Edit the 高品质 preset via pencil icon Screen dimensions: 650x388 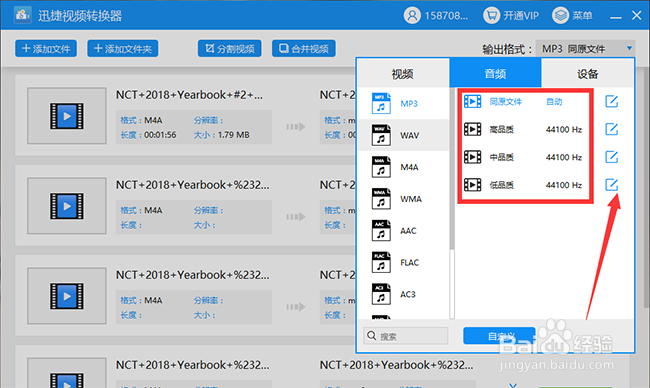tap(611, 129)
